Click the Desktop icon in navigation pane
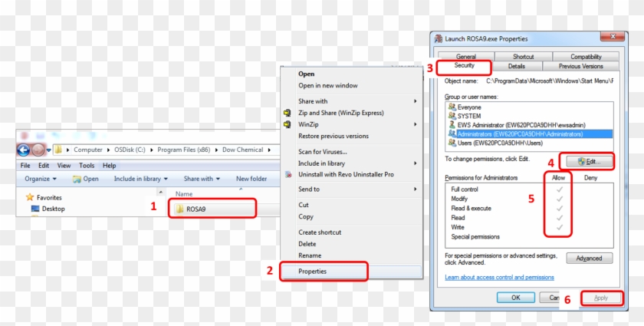Viewport: 644px width, 326px height. 35,209
